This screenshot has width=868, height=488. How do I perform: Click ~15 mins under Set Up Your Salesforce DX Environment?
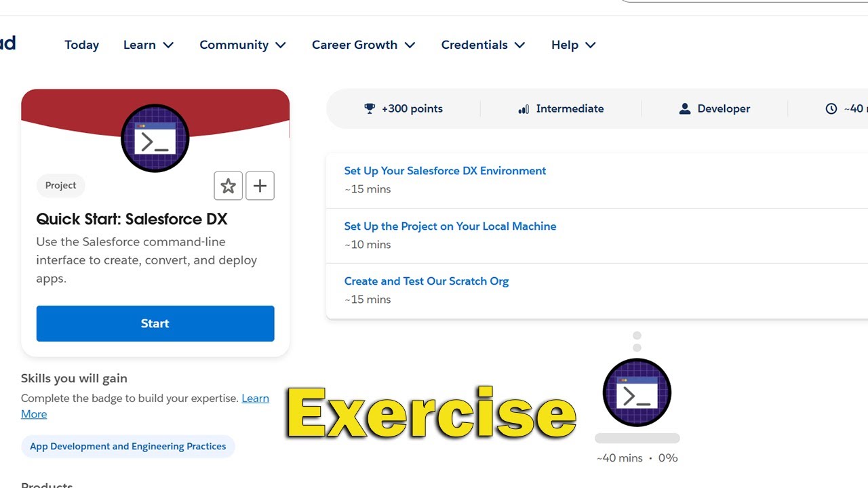[368, 189]
